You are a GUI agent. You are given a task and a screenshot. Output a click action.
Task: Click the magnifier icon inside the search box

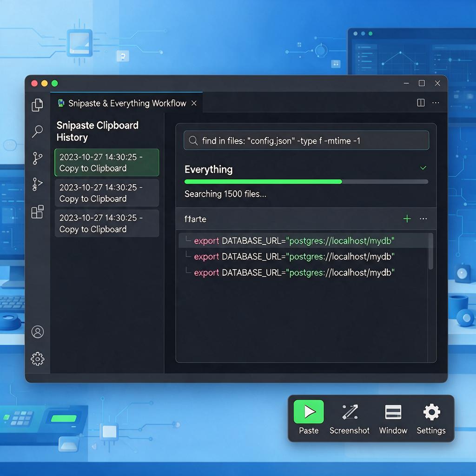tap(193, 140)
